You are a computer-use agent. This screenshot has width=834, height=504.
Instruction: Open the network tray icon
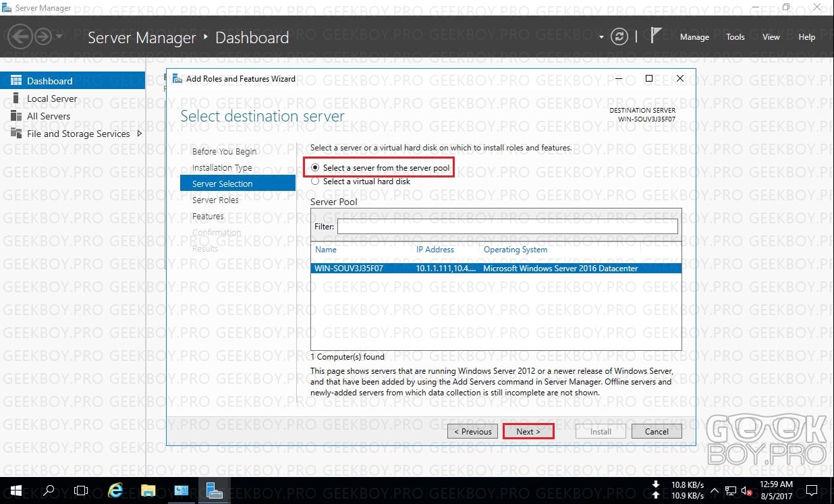(x=730, y=491)
